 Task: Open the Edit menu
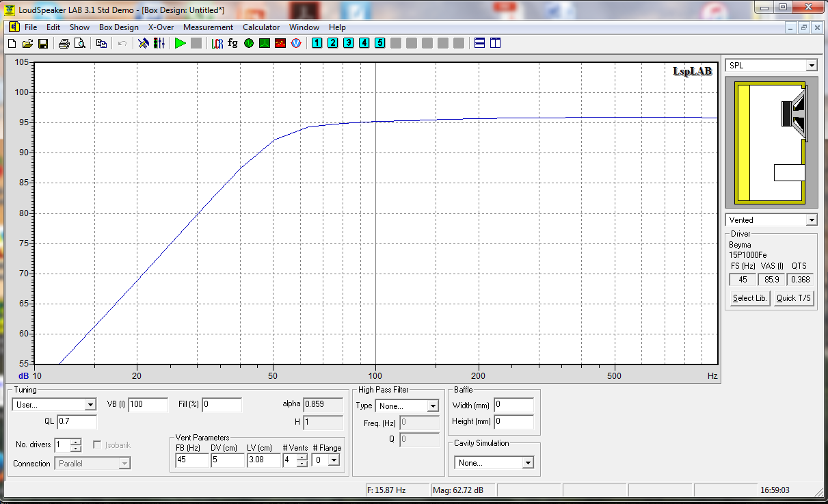click(x=53, y=27)
